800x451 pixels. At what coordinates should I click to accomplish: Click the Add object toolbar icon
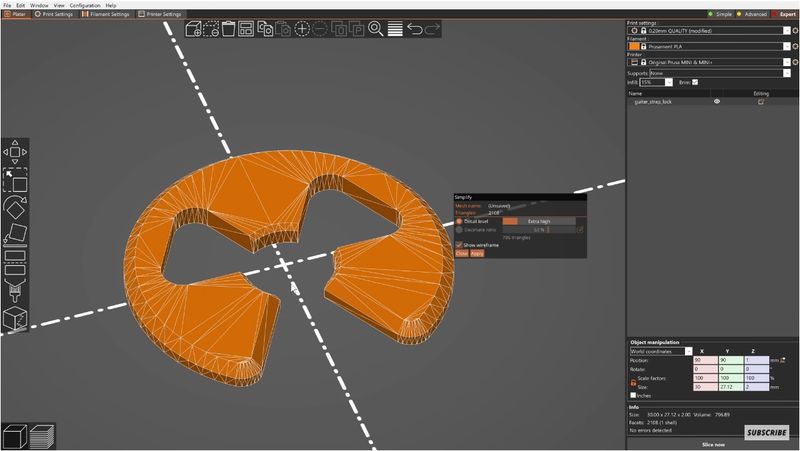[x=194, y=29]
